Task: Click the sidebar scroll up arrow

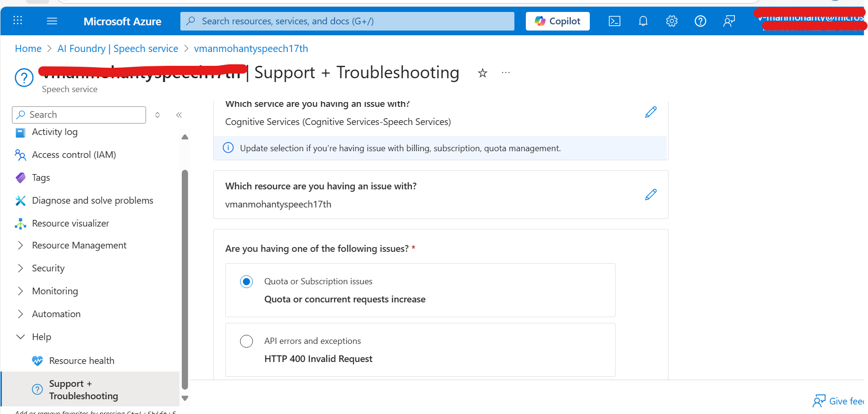Action: (x=185, y=137)
